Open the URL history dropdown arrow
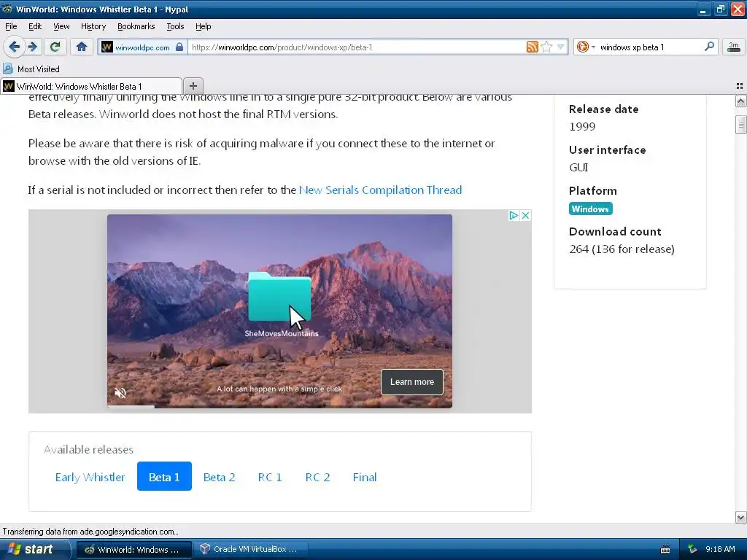Image resolution: width=747 pixels, height=560 pixels. tap(561, 47)
